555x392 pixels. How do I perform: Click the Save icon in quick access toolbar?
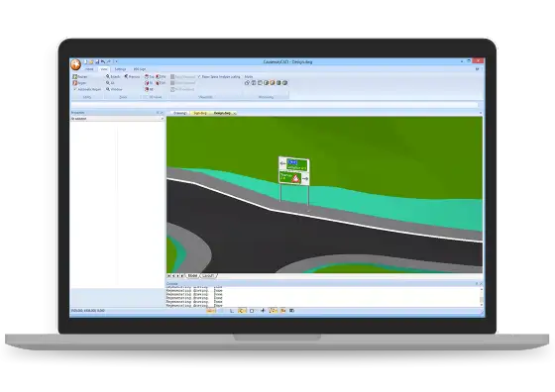pyautogui.click(x=97, y=61)
